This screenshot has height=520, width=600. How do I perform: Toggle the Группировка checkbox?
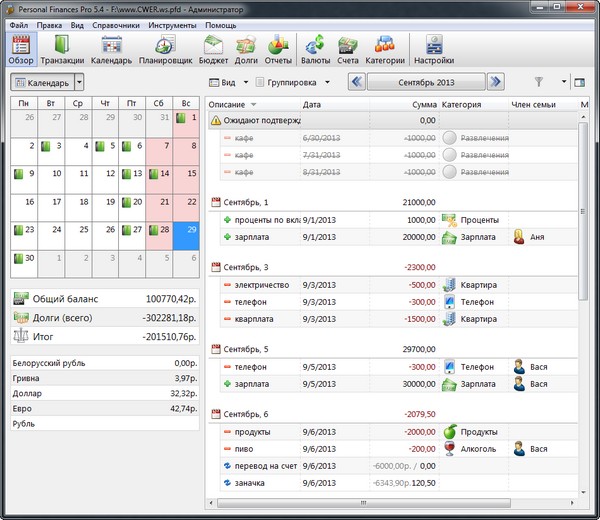click(x=261, y=82)
